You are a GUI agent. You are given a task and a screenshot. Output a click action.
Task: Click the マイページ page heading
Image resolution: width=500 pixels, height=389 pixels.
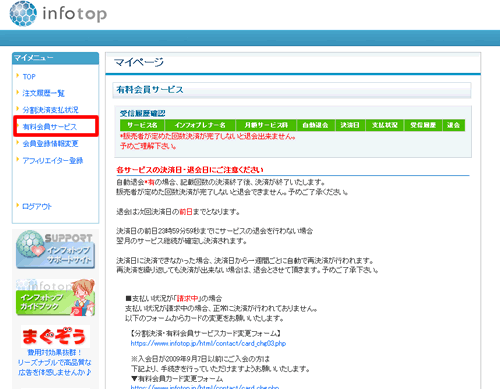[x=139, y=62]
